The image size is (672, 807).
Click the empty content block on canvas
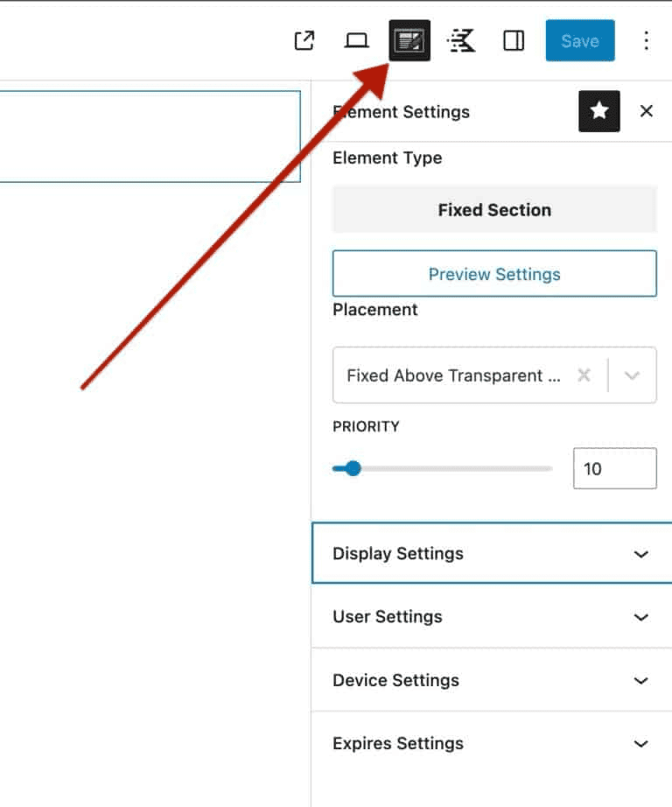point(149,136)
